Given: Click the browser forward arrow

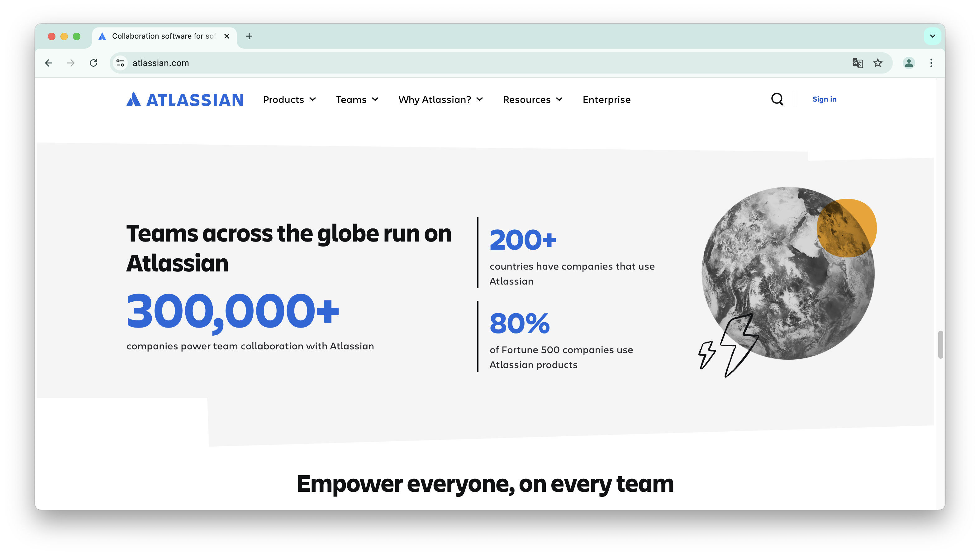Looking at the screenshot, I should (x=71, y=63).
